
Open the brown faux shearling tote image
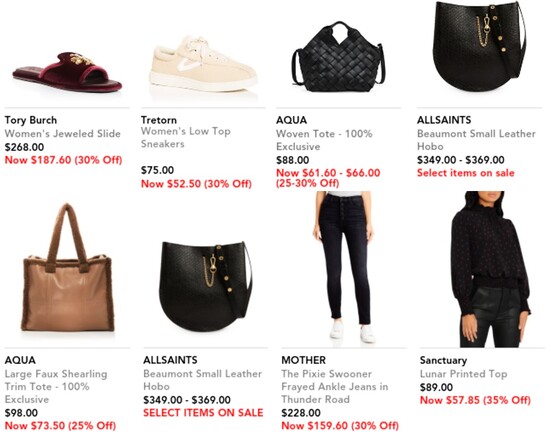pyautogui.click(x=67, y=267)
